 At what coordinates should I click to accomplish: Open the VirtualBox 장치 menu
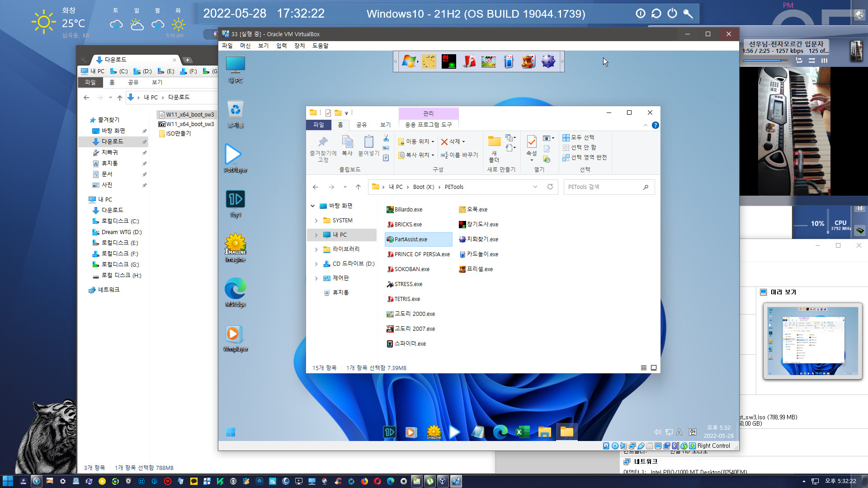tap(299, 46)
